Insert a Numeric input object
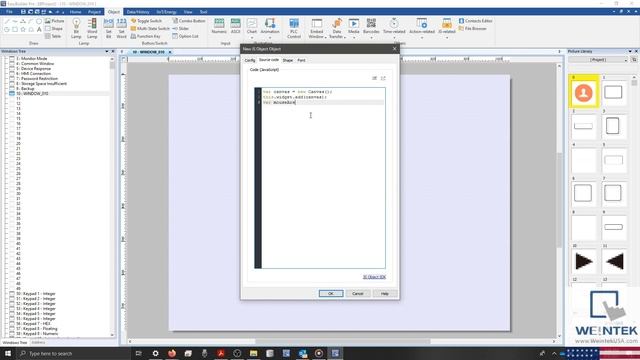The height and width of the screenshot is (360, 640). tap(219, 26)
